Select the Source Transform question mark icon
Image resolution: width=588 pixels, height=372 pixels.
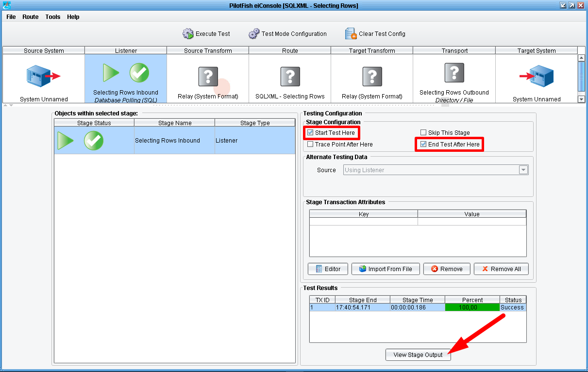[x=208, y=77]
